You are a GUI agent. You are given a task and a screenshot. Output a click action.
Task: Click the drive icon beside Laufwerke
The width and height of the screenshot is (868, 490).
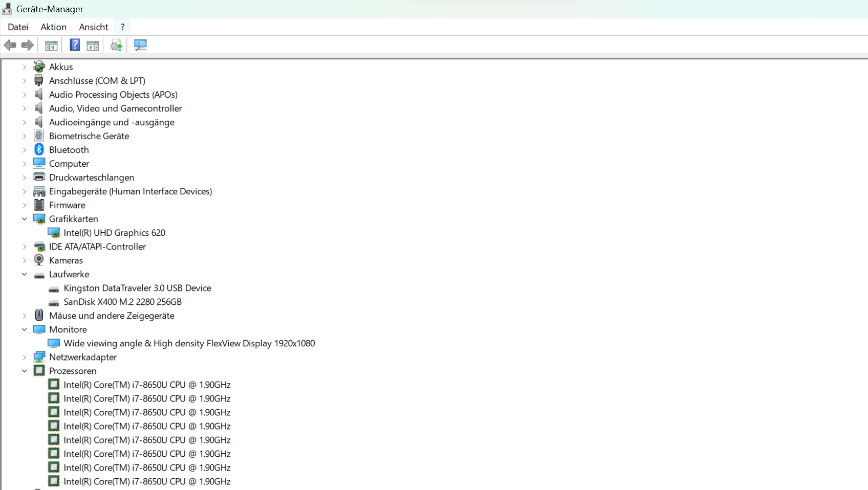click(39, 275)
